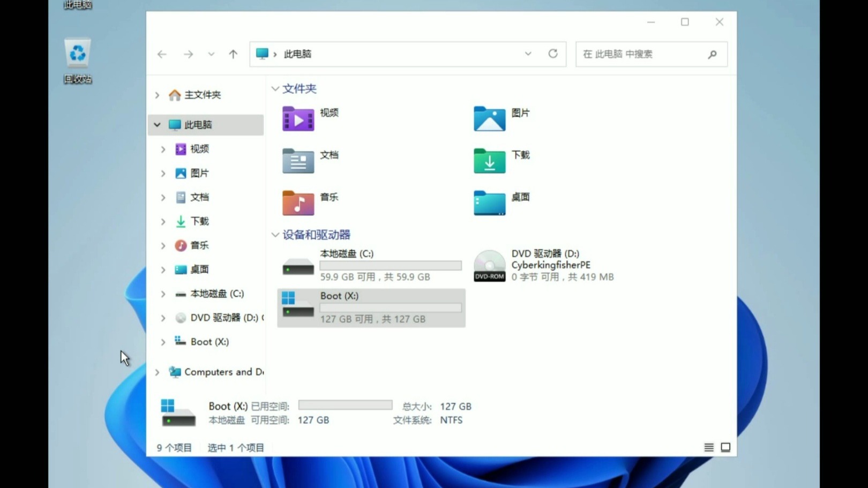This screenshot has width=868, height=488.
Task: Open address bar history dropdown
Action: point(528,54)
